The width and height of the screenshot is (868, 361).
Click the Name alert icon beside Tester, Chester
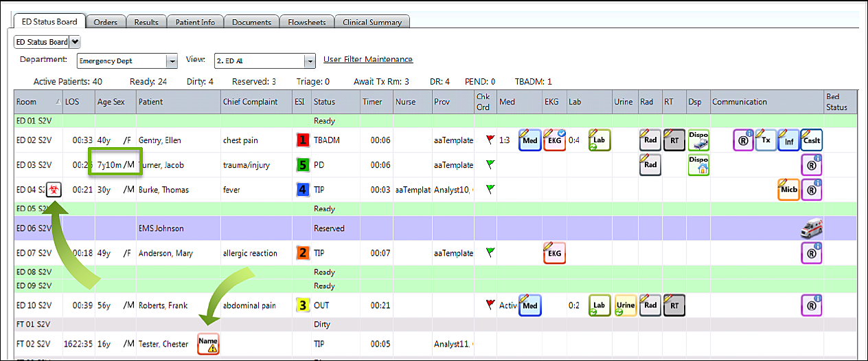tap(208, 342)
